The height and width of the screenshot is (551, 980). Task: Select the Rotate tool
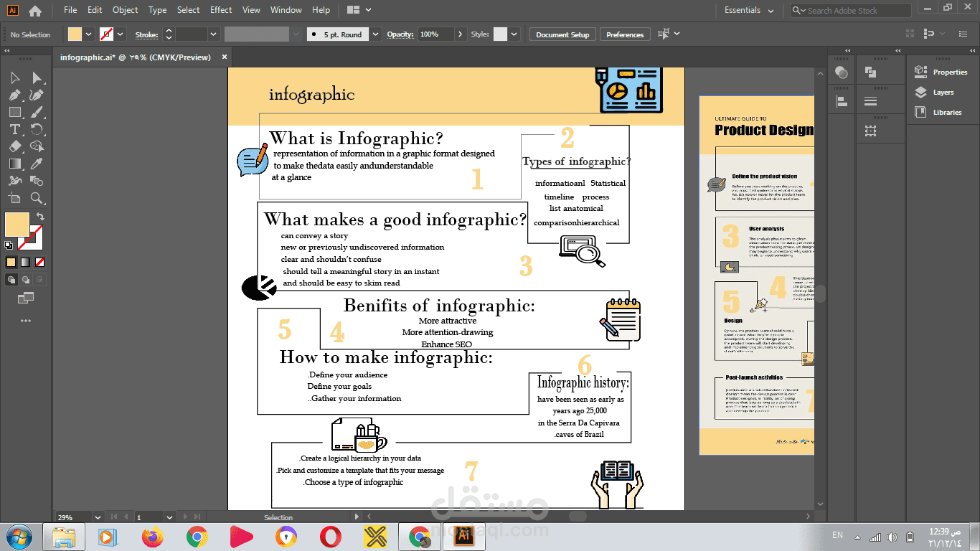[37, 129]
